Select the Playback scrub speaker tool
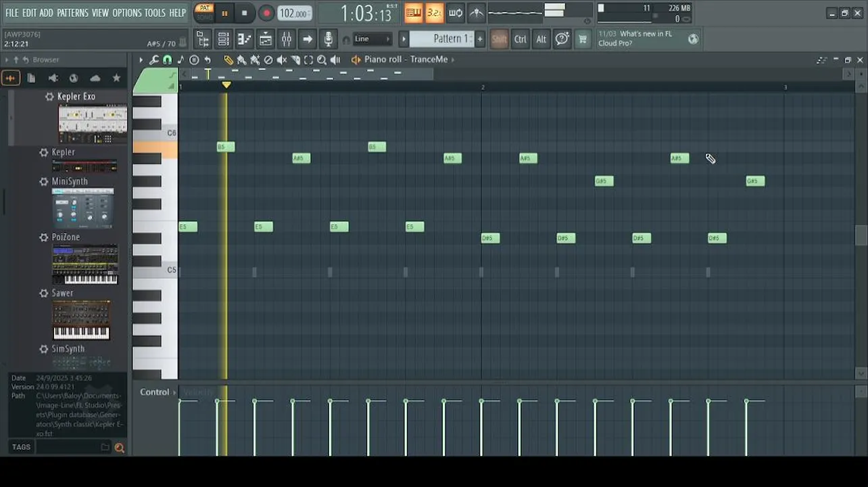868x487 pixels. point(335,60)
